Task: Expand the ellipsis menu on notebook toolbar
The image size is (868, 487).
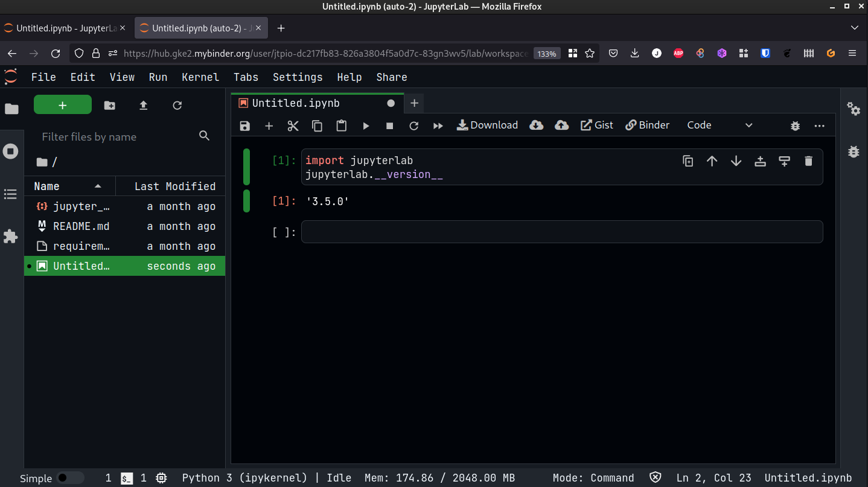Action: (x=819, y=126)
